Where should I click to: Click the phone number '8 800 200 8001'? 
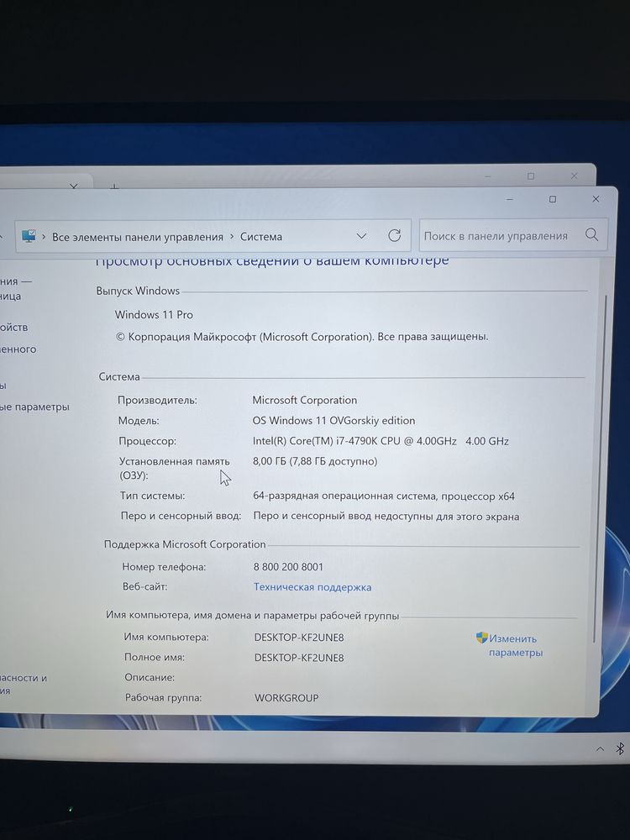tap(288, 567)
